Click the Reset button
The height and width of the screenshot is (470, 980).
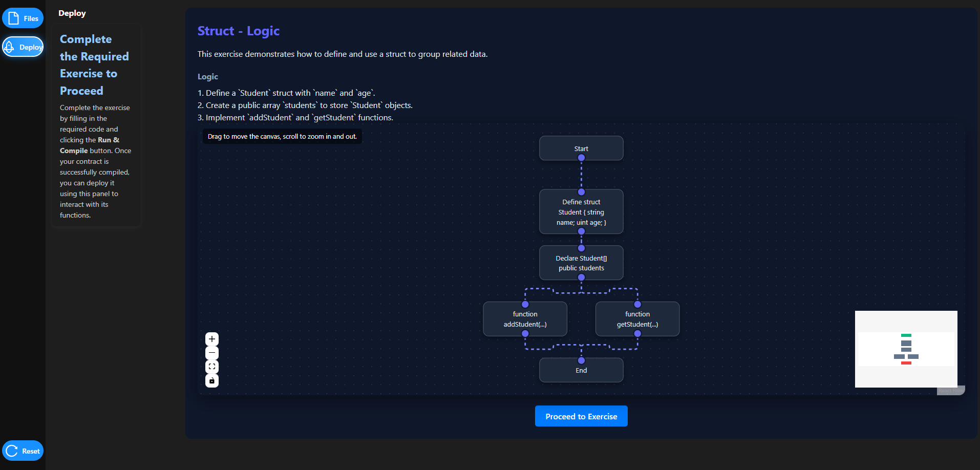[23, 451]
